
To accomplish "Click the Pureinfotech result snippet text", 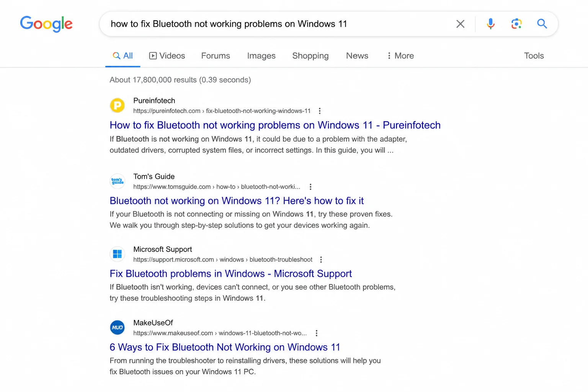I will [x=258, y=145].
